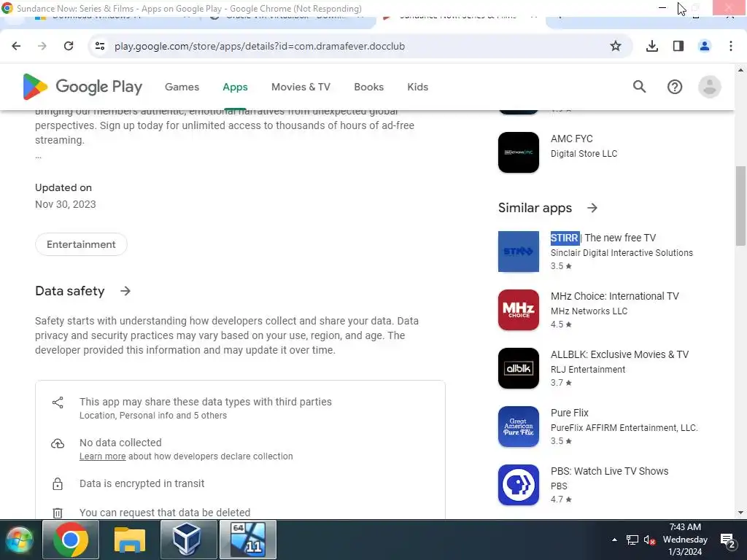Image resolution: width=747 pixels, height=560 pixels.
Task: Click the network tray icon
Action: click(x=632, y=540)
